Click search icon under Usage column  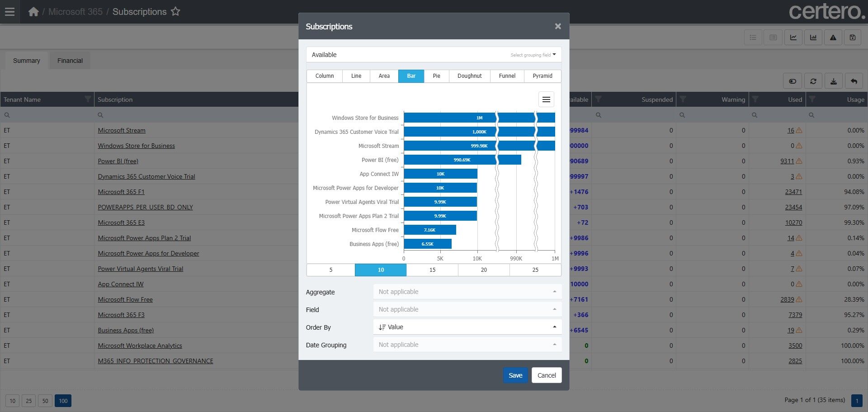[811, 115]
